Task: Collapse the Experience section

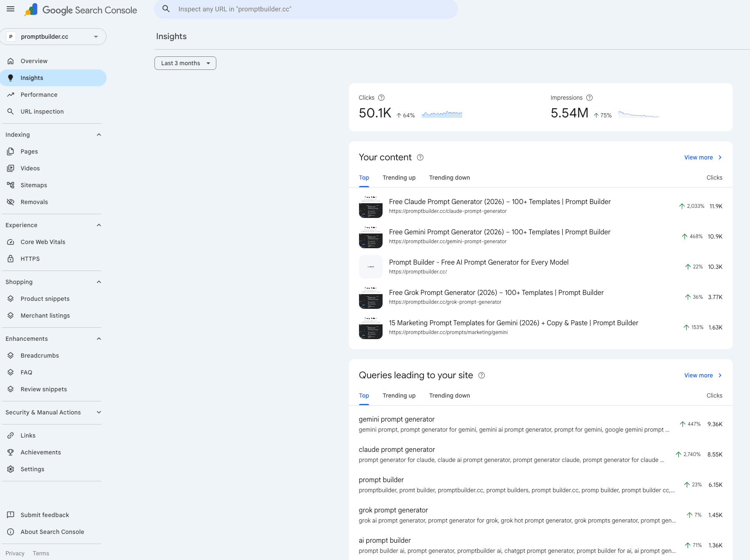Action: point(99,225)
